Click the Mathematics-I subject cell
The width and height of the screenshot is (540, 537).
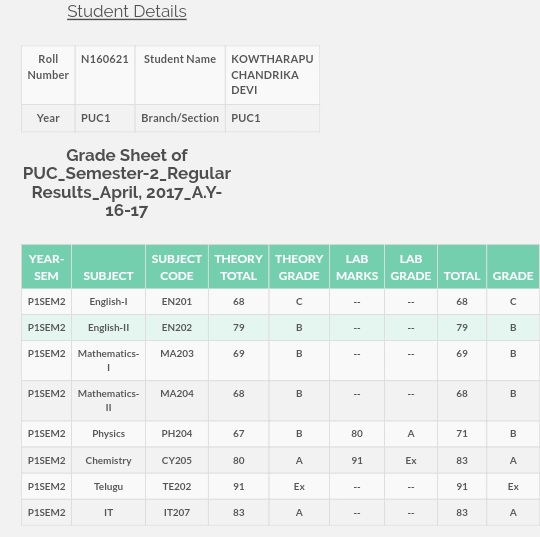coord(108,361)
